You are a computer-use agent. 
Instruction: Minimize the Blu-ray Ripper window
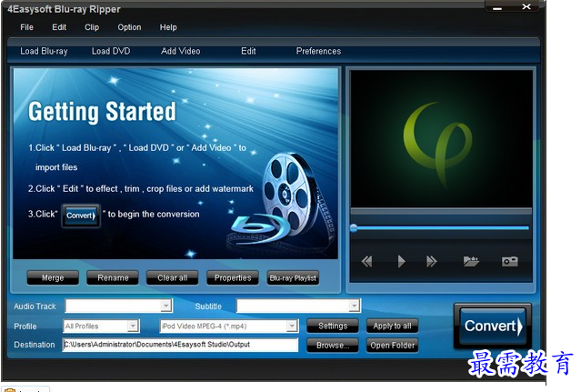(497, 7)
